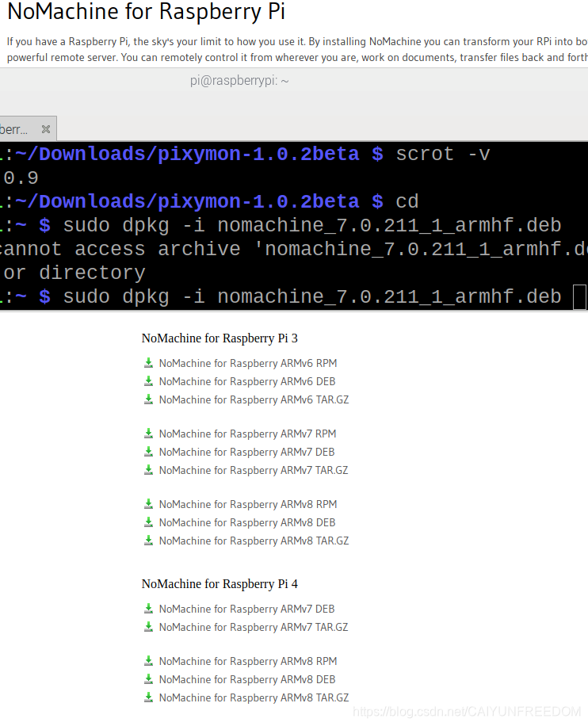Image resolution: width=588 pixels, height=726 pixels.
Task: Click the 'NoMachine for Raspberry Pi 3' section heading
Action: click(220, 338)
